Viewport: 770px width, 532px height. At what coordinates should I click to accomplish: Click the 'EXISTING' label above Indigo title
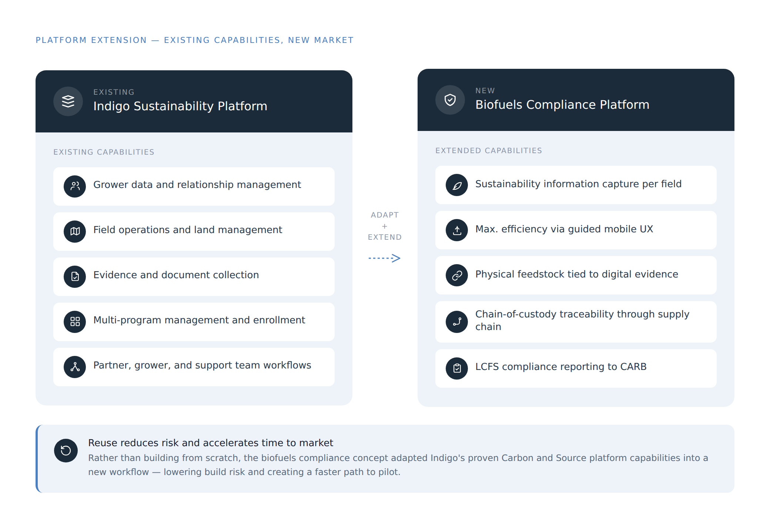pyautogui.click(x=114, y=92)
